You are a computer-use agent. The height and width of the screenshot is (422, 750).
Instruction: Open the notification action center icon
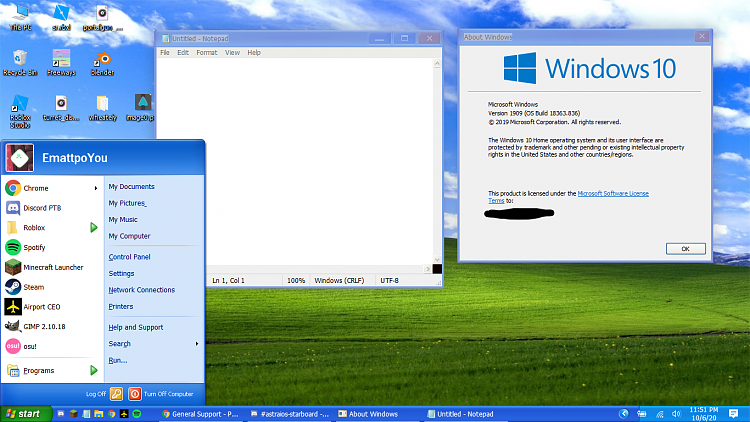(733, 413)
